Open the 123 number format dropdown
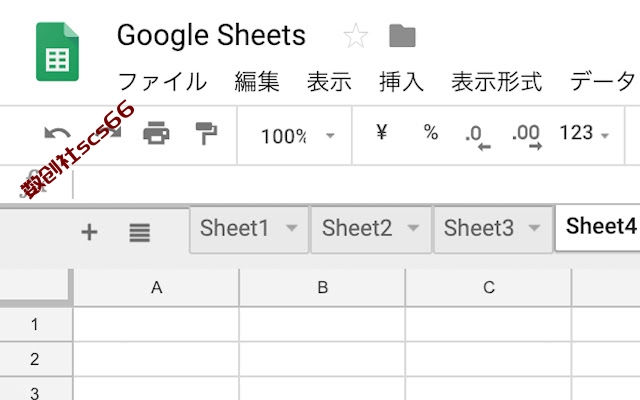The width and height of the screenshot is (640, 400). click(x=584, y=133)
